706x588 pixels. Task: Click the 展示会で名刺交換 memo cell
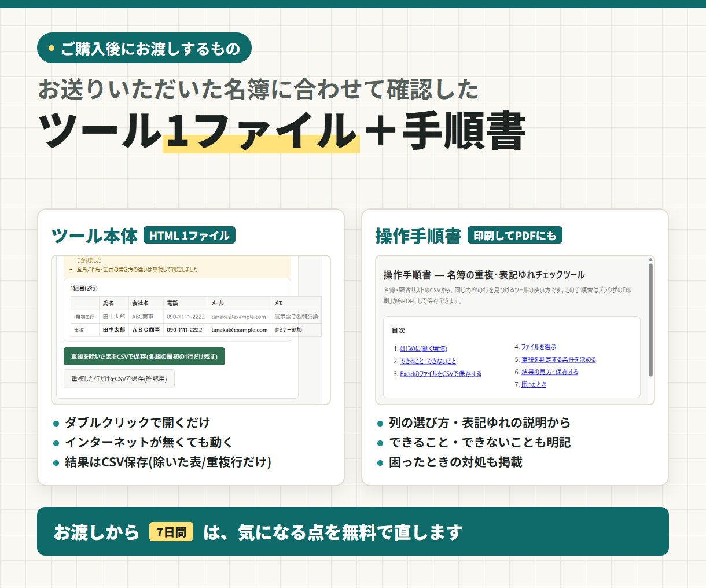pos(296,317)
